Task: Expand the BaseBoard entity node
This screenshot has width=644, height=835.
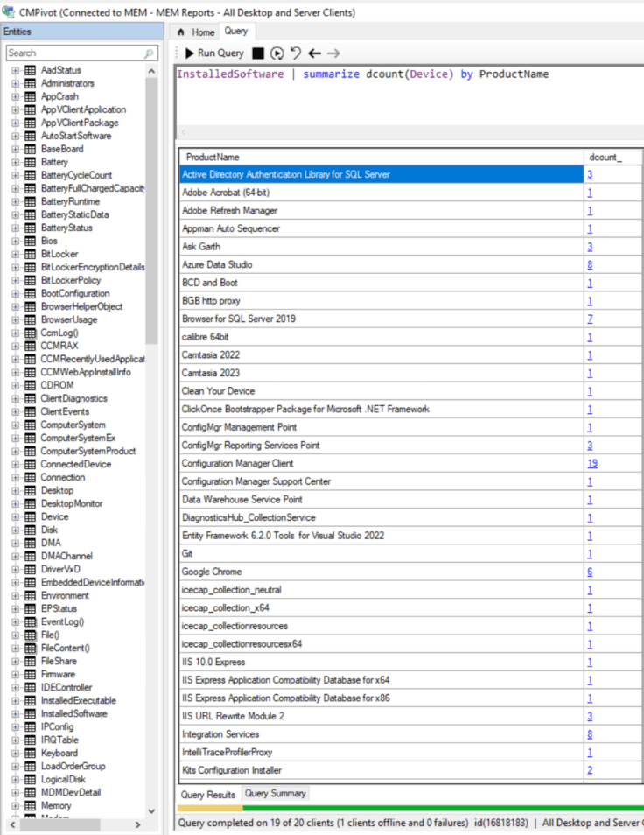Action: pos(16,149)
